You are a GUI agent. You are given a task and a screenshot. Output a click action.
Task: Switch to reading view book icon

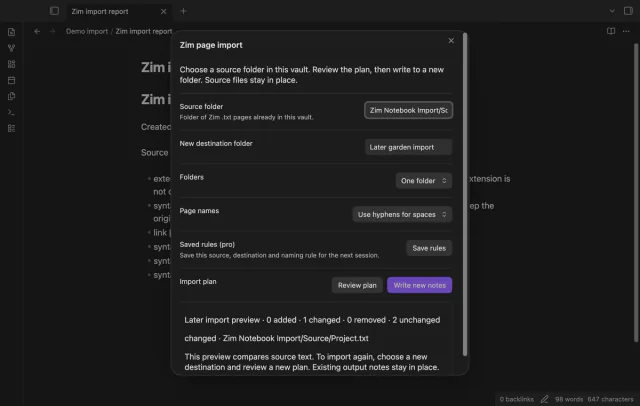point(611,31)
